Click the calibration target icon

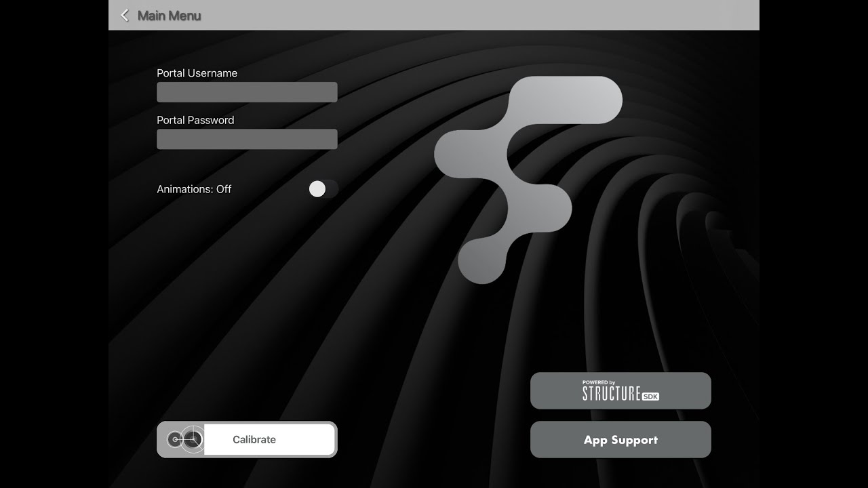pyautogui.click(x=185, y=439)
